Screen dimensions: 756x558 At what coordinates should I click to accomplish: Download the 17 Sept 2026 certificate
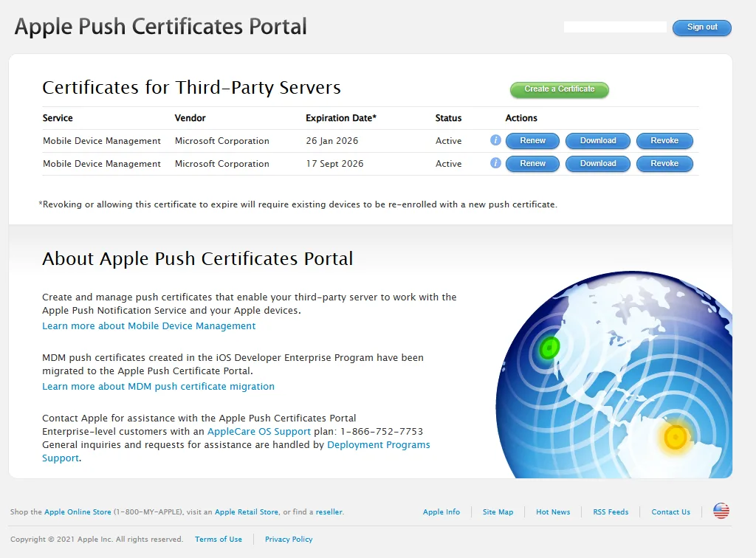click(597, 163)
